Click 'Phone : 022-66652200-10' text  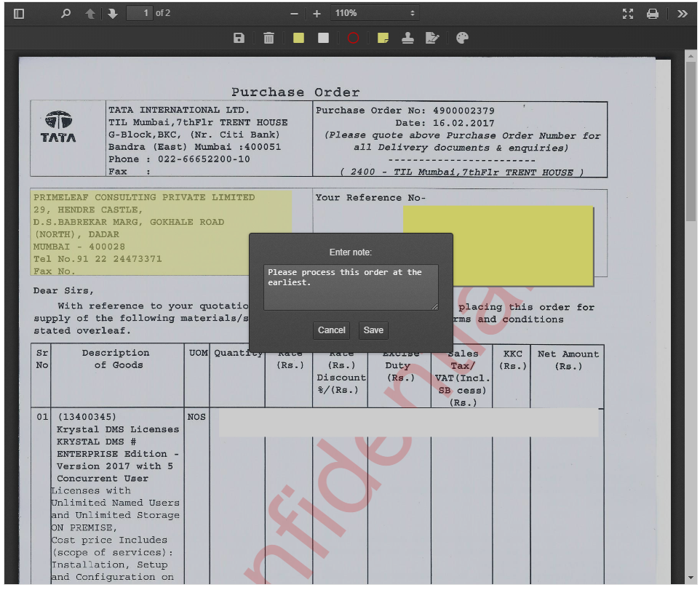pos(179,159)
